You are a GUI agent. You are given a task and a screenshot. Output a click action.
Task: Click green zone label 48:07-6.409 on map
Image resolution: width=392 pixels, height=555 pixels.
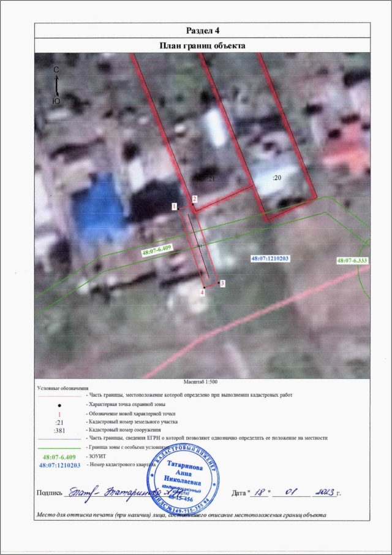(x=156, y=251)
